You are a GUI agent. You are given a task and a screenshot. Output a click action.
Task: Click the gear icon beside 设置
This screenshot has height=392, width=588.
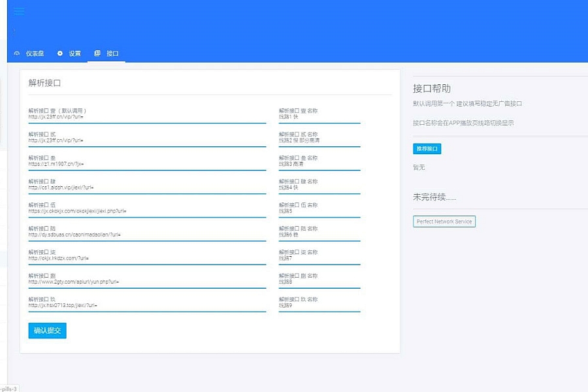click(x=60, y=54)
